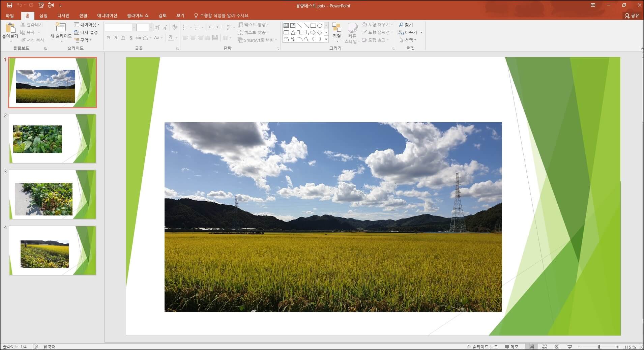Click the zoom in plus button
The image size is (644, 350).
(x=617, y=347)
